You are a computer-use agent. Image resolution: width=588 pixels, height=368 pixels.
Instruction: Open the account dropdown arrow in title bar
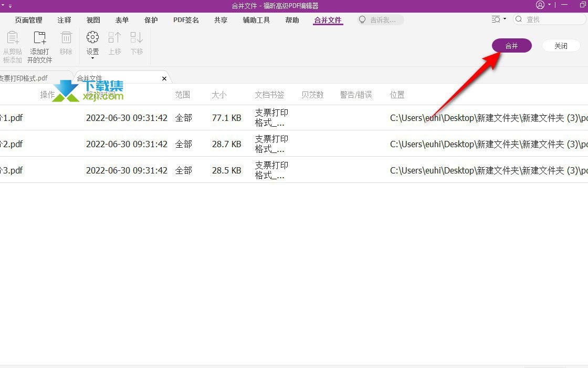tap(549, 5)
